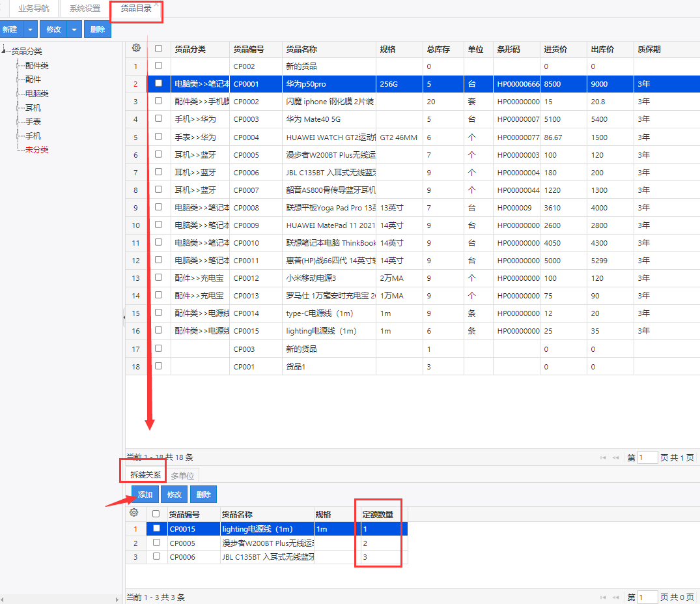Click the 新建 button
The width and height of the screenshot is (700, 604).
pyautogui.click(x=11, y=29)
